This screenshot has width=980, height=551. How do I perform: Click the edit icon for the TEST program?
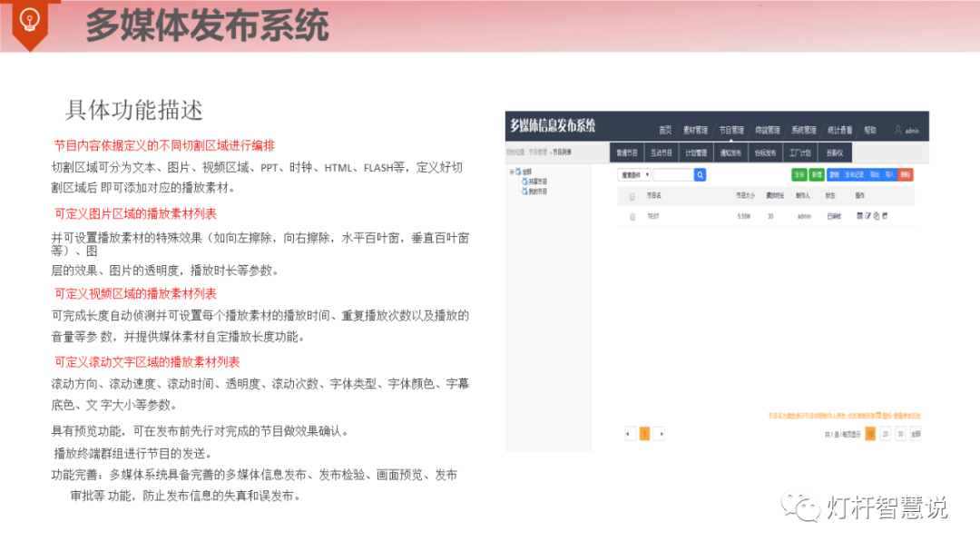coord(867,215)
